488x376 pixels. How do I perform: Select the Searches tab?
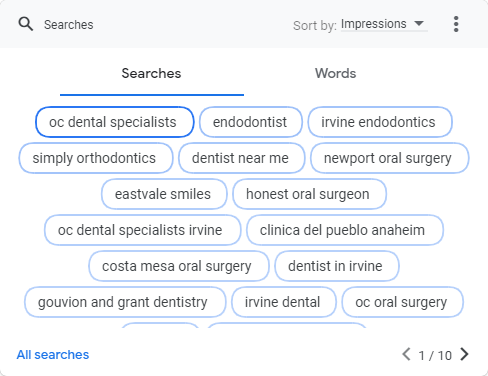151,73
